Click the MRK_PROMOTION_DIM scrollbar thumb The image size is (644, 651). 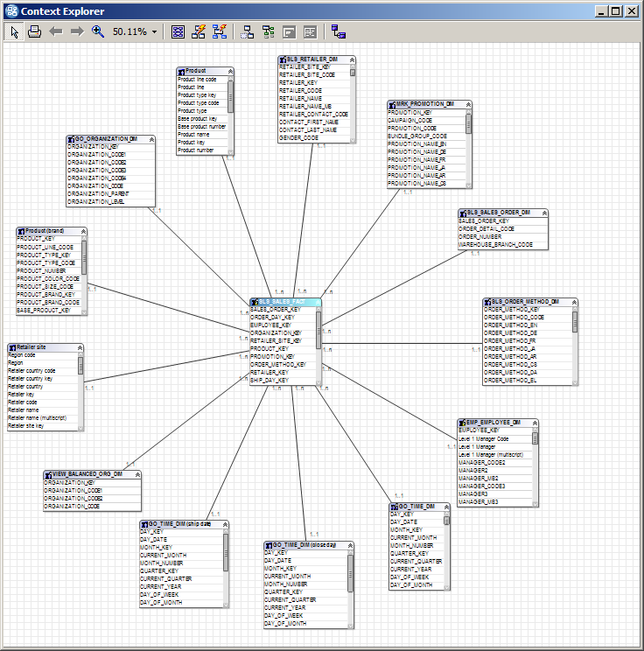pyautogui.click(x=468, y=123)
